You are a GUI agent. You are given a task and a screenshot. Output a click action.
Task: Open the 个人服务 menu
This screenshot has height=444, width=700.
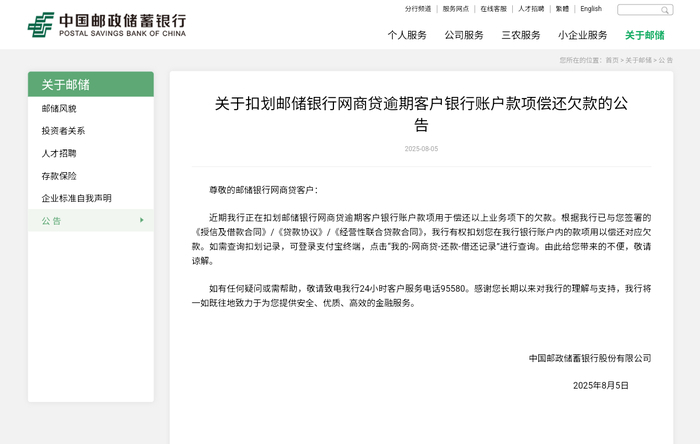407,35
